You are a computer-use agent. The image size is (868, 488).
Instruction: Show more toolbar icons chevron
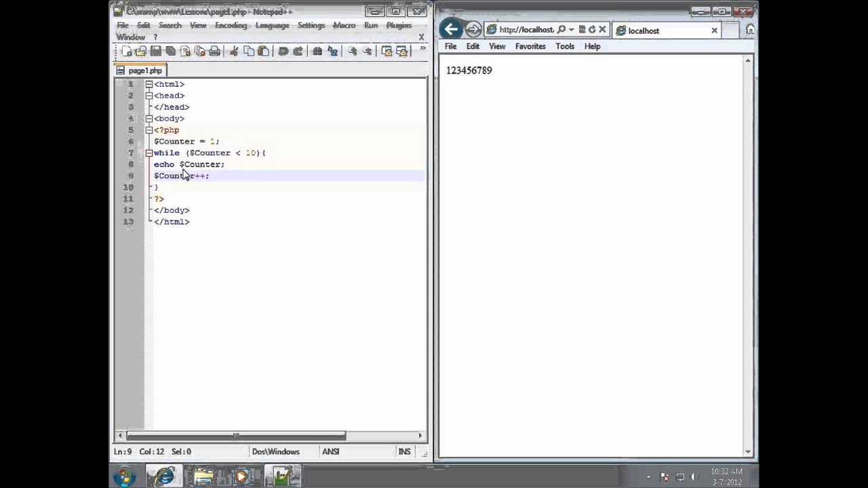423,48
